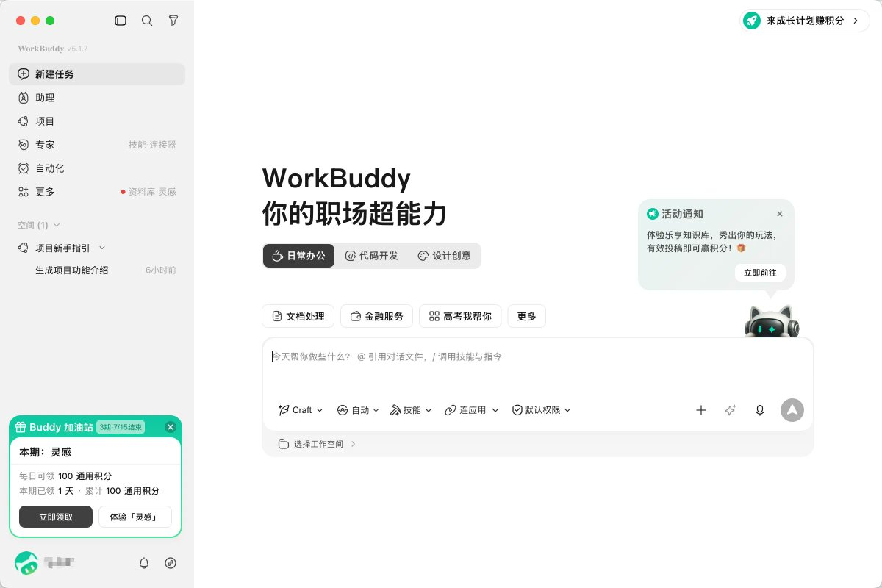
Task: Click the 立即领取 button
Action: [56, 517]
